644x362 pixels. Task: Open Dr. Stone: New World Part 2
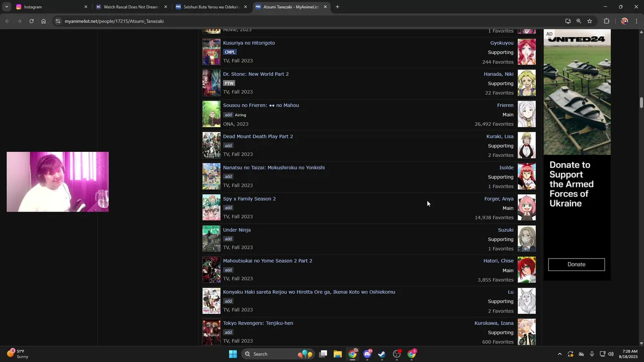pyautogui.click(x=256, y=74)
